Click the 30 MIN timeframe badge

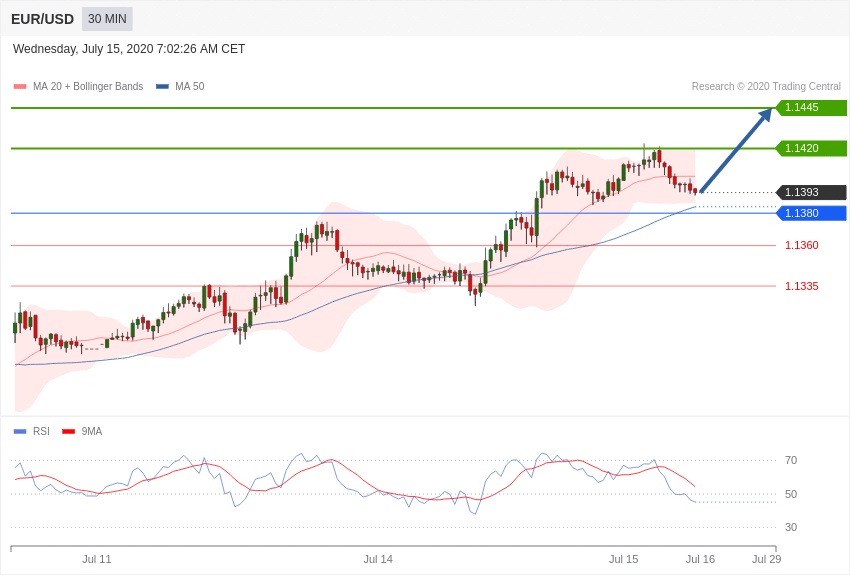click(107, 19)
